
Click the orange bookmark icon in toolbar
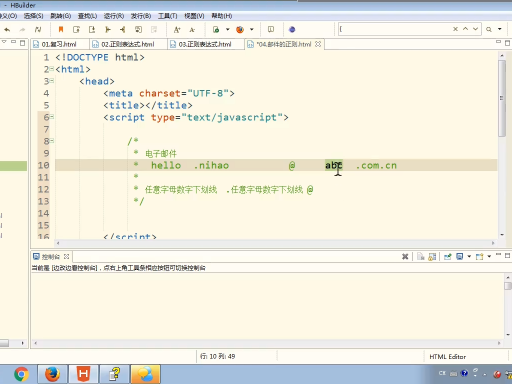61,29
